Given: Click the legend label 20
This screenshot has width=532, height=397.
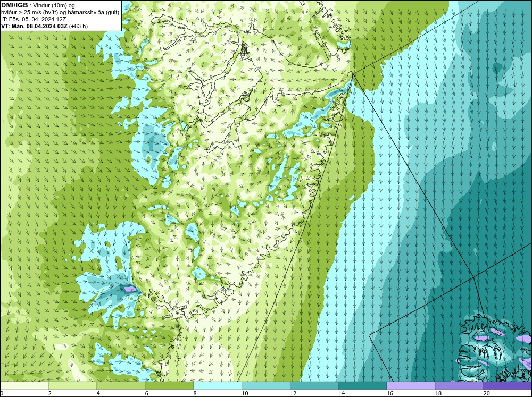Looking at the screenshot, I should [x=487, y=393].
